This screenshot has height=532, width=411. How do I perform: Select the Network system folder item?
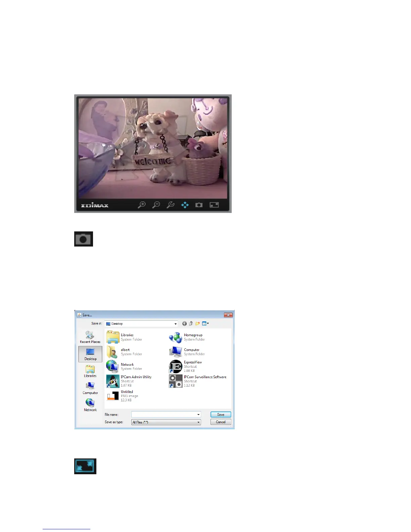[125, 366]
